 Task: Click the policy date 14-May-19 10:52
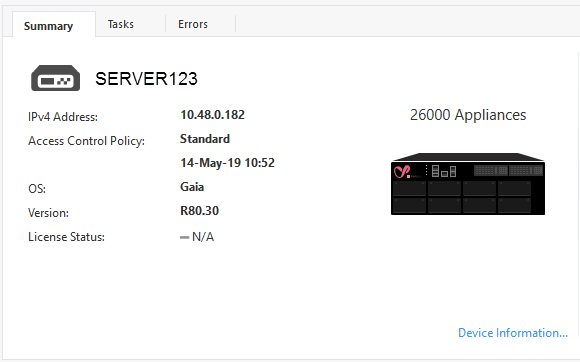click(x=227, y=163)
